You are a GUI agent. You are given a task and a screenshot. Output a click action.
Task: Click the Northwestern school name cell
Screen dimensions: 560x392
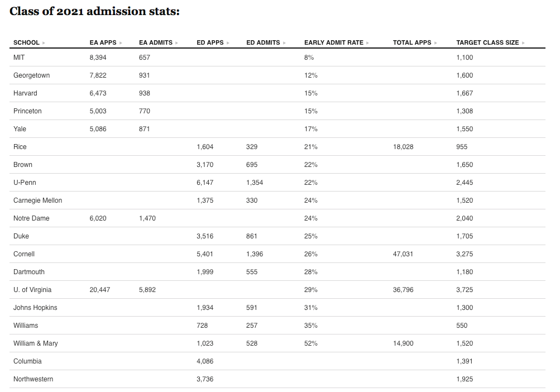[x=33, y=379]
